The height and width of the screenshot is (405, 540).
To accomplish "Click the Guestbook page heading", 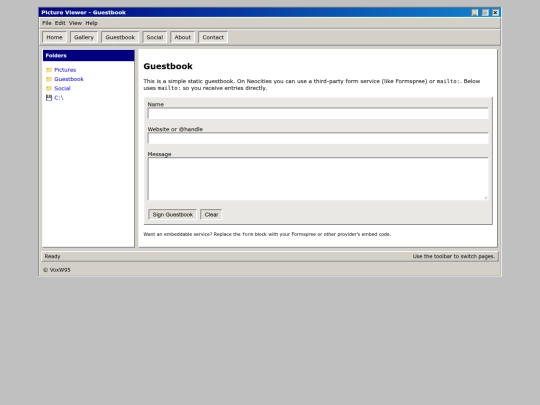I will [168, 66].
